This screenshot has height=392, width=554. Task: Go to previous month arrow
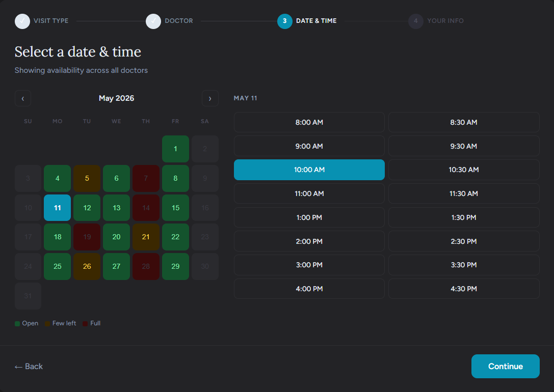23,98
